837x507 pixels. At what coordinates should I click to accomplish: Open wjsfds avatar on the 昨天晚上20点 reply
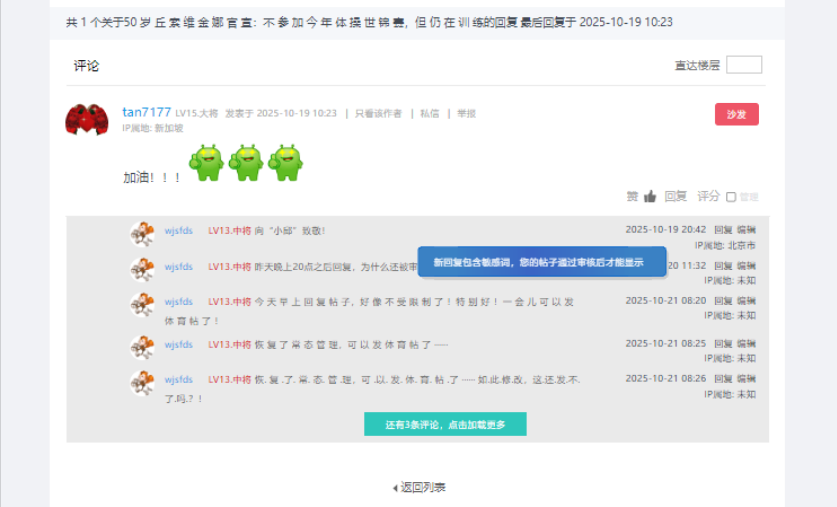142,269
